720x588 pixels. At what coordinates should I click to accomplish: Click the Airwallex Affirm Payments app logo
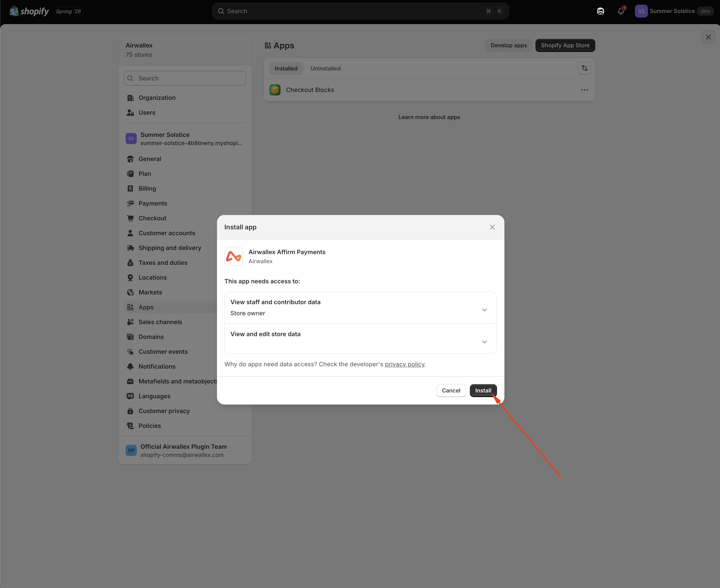point(233,256)
